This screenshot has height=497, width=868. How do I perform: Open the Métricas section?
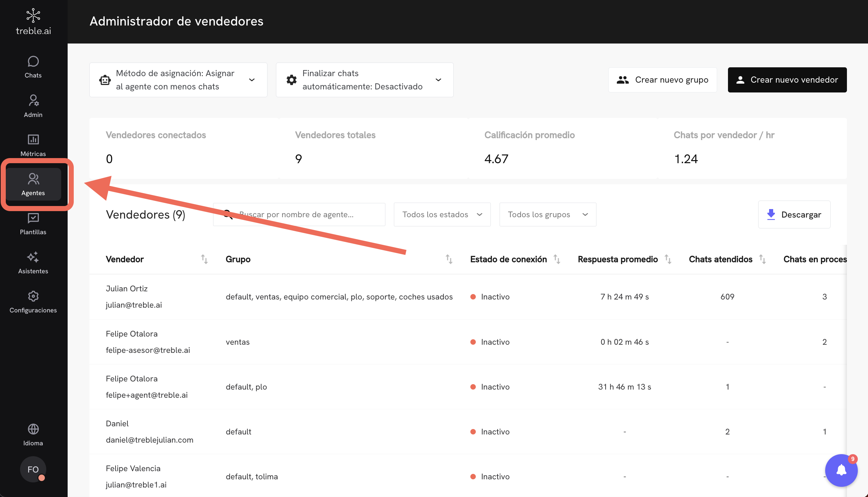(33, 145)
